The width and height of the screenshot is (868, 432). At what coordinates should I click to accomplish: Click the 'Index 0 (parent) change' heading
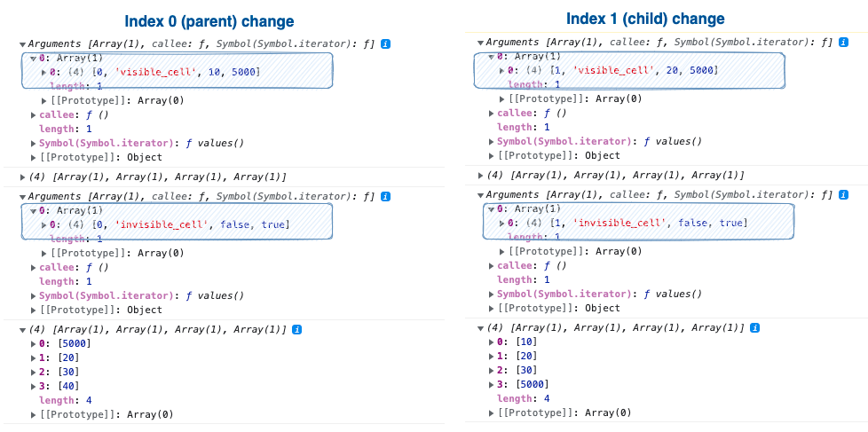pyautogui.click(x=209, y=21)
